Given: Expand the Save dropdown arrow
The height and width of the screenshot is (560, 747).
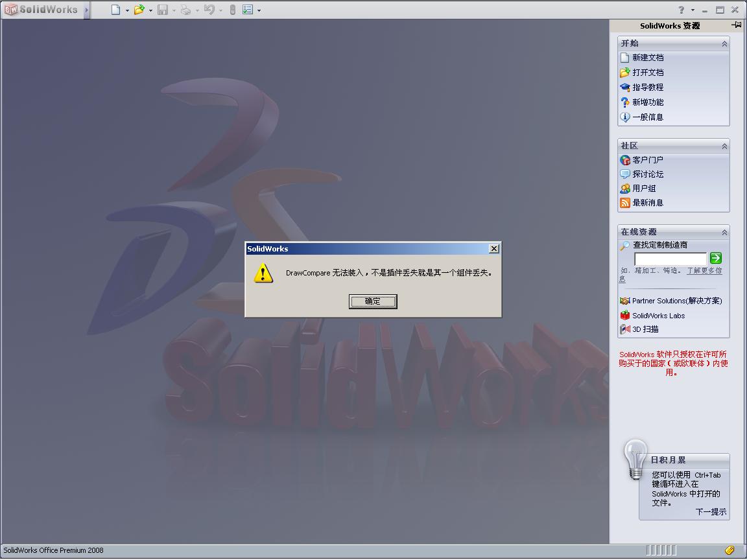Looking at the screenshot, I should [x=174, y=10].
